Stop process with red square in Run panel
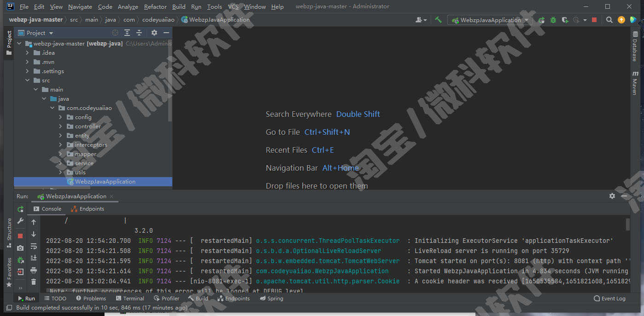The height and width of the screenshot is (316, 644). point(20,236)
